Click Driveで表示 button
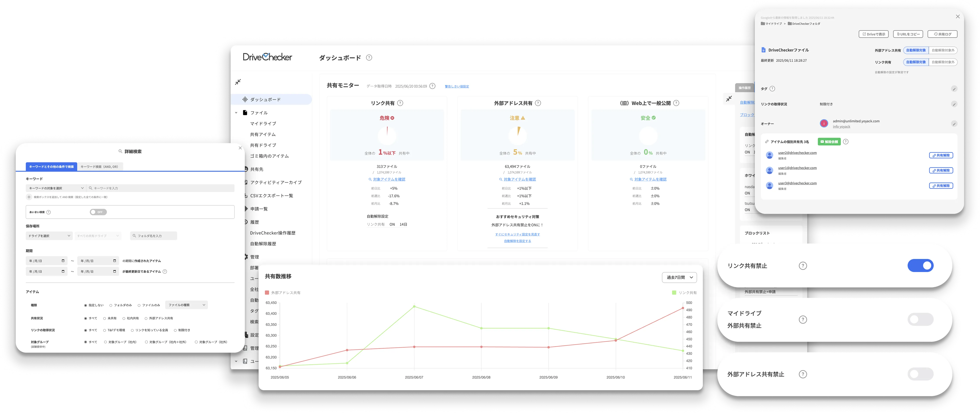 pos(873,34)
